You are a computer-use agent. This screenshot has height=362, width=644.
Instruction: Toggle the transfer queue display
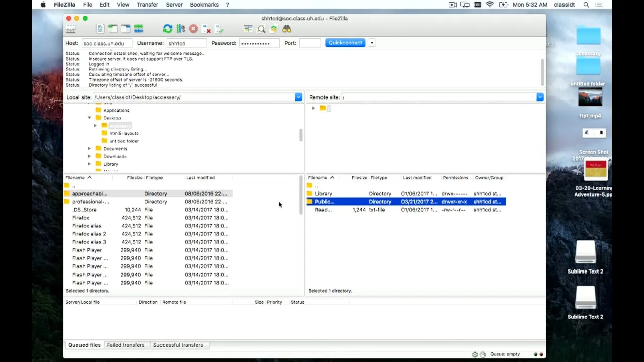coord(139,29)
